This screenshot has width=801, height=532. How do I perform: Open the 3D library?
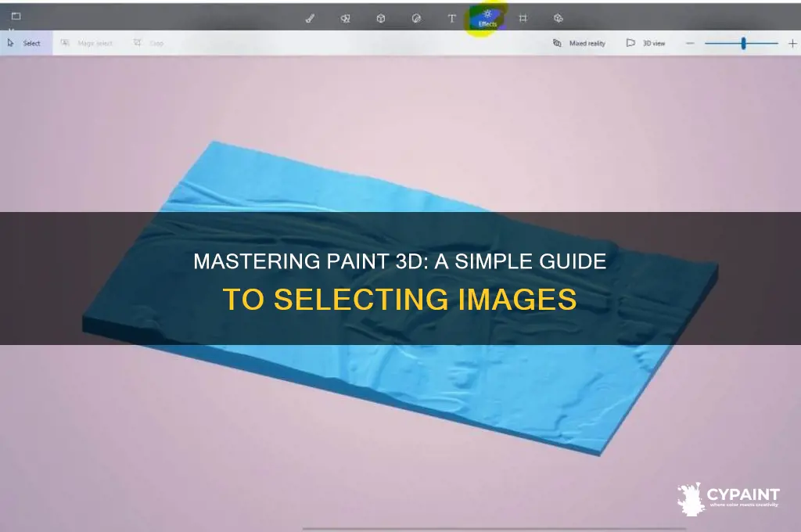tap(559, 19)
